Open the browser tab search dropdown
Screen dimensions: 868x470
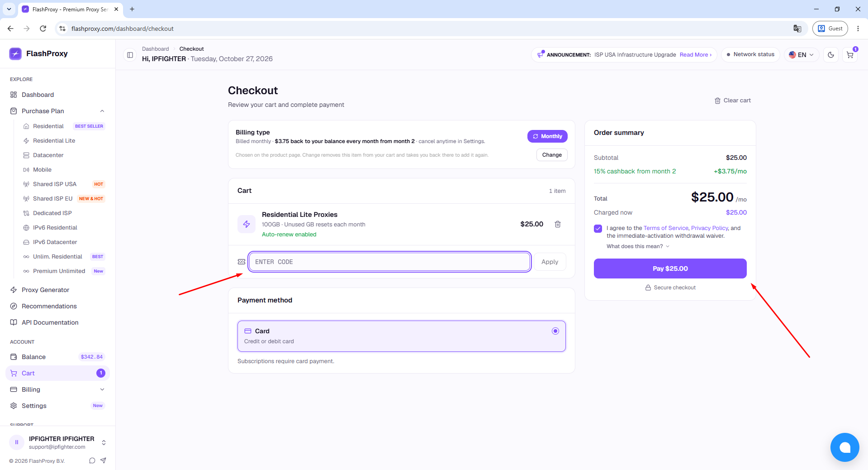point(9,9)
